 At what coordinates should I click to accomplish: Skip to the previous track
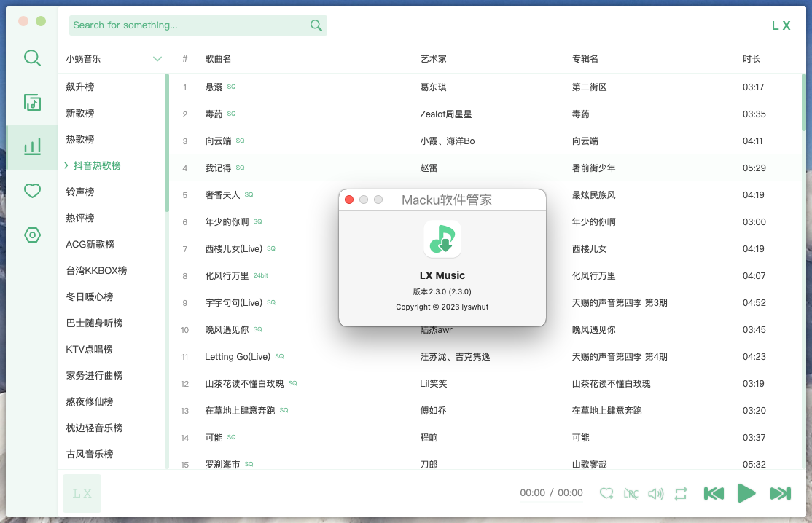click(714, 494)
